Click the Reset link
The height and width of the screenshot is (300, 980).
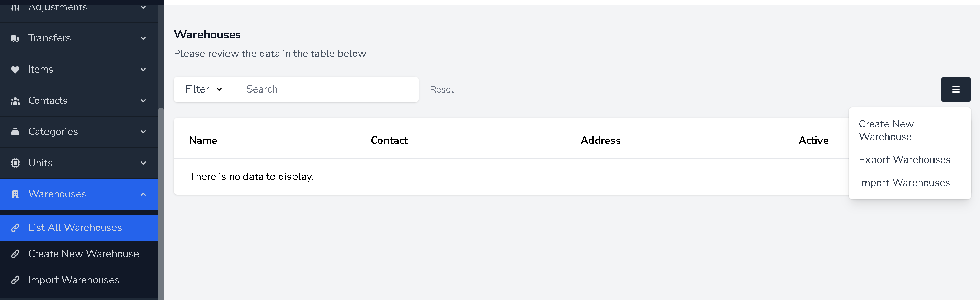tap(442, 89)
